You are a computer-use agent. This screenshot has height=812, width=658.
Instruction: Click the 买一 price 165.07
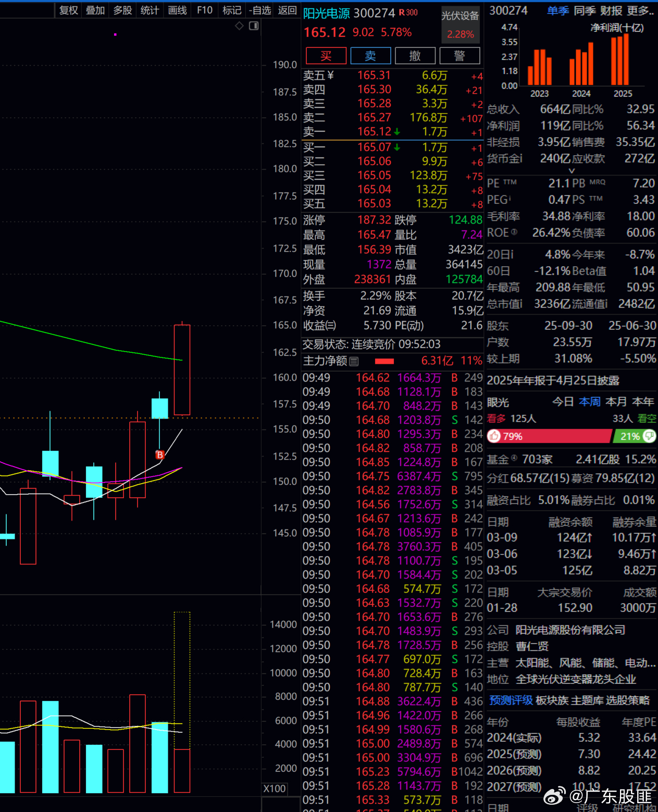coord(374,147)
